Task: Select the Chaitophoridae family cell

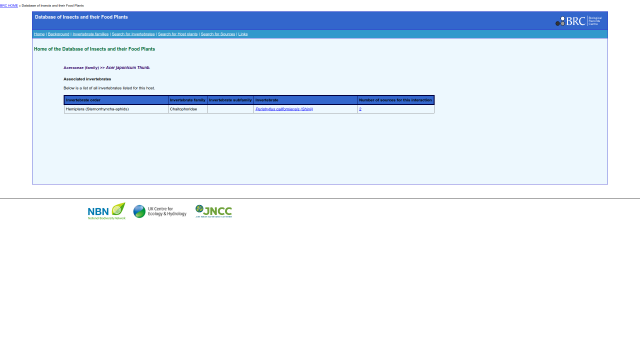Action: coord(188,109)
